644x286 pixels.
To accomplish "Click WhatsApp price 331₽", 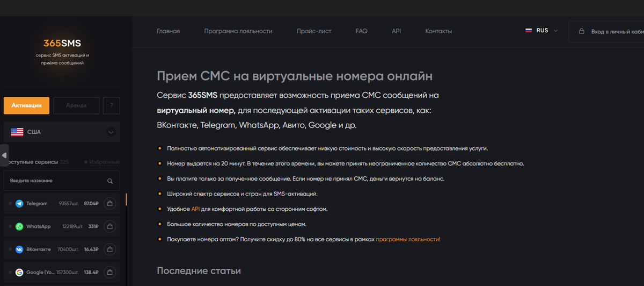I will tap(93, 227).
